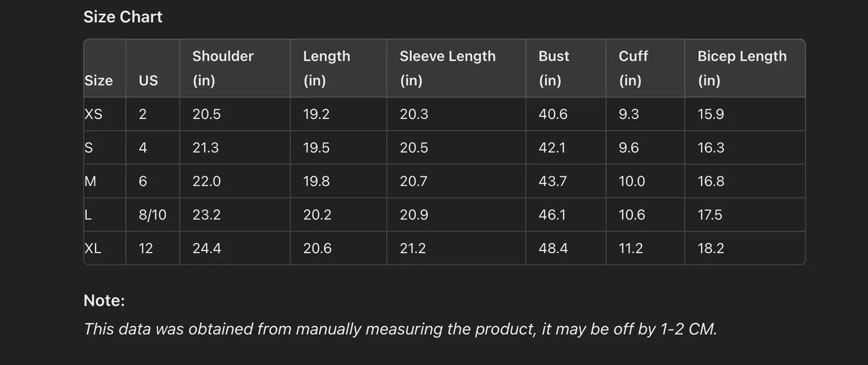The height and width of the screenshot is (365, 868).
Task: Click the sleeve length value 21.2 for XL
Action: click(413, 248)
